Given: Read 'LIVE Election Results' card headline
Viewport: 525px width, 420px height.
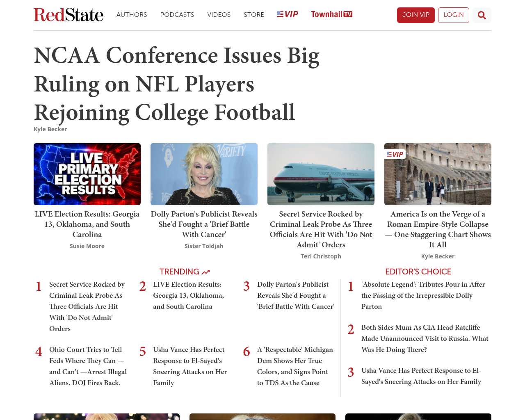Looking at the screenshot, I should pos(87,224).
